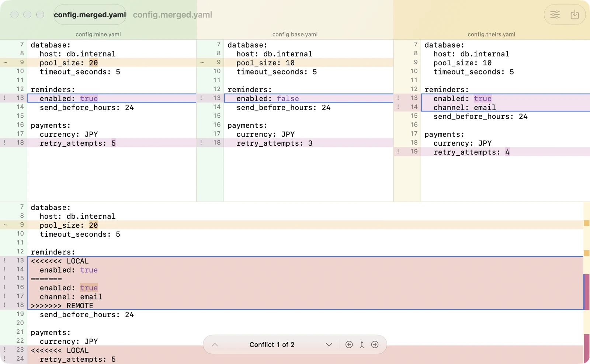Click conflict marker at line 15 in merged pane
This screenshot has width=590, height=364.
coord(4,278)
